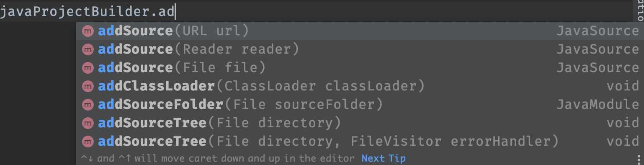The height and width of the screenshot is (165, 644).
Task: Click the editor's right-edge vertical tool tab
Action: 640,10
